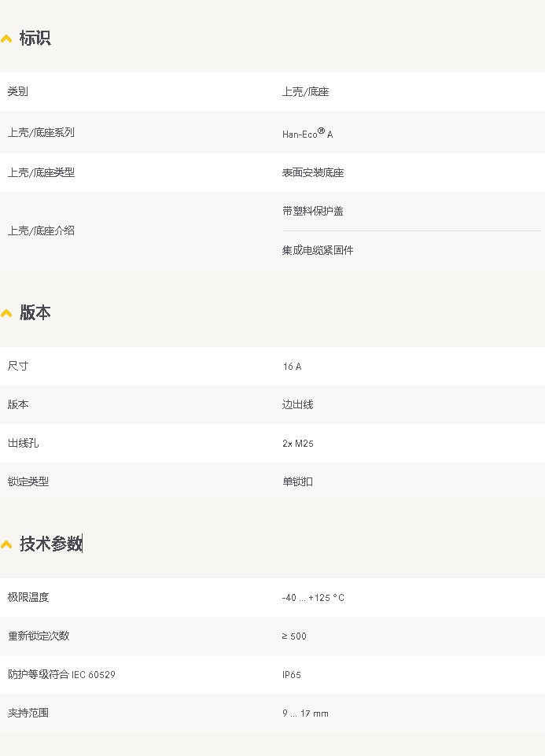The width and height of the screenshot is (545, 756).
Task: Collapse 标识 section via yellow chevron
Action: (x=6, y=39)
